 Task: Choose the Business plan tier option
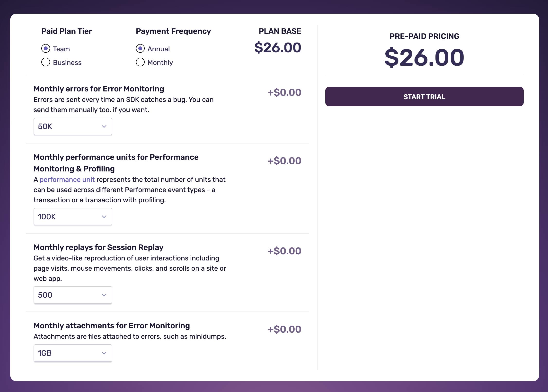click(46, 62)
